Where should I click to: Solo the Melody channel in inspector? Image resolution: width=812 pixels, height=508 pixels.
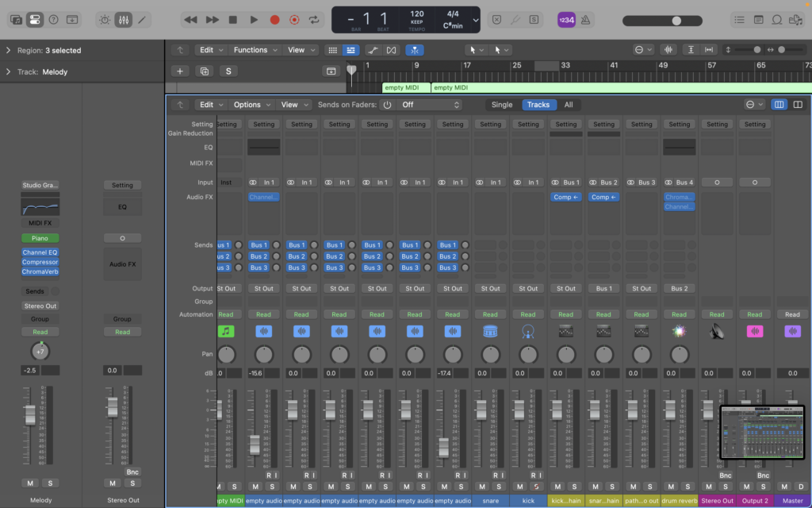(x=49, y=483)
